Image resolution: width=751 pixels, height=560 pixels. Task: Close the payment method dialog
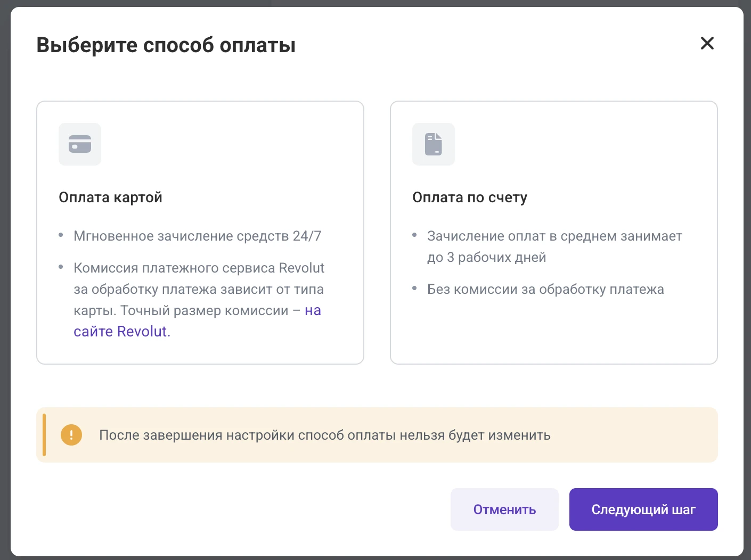pyautogui.click(x=707, y=43)
